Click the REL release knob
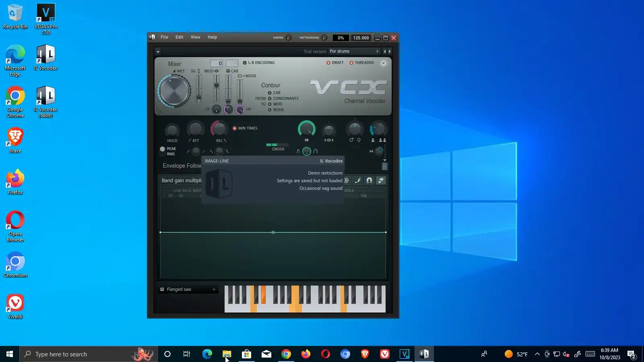Screen dimensions: 644x362 point(219,129)
